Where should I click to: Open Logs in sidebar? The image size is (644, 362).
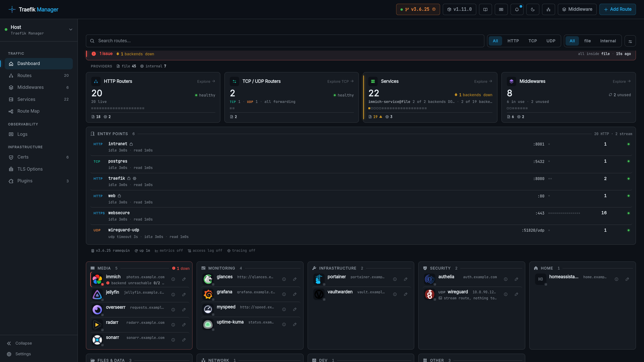(x=39, y=134)
